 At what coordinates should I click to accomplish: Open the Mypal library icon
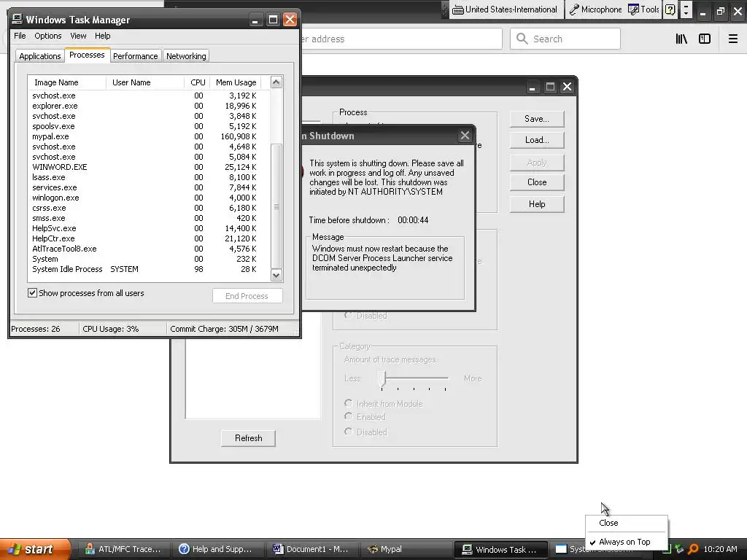tap(681, 39)
